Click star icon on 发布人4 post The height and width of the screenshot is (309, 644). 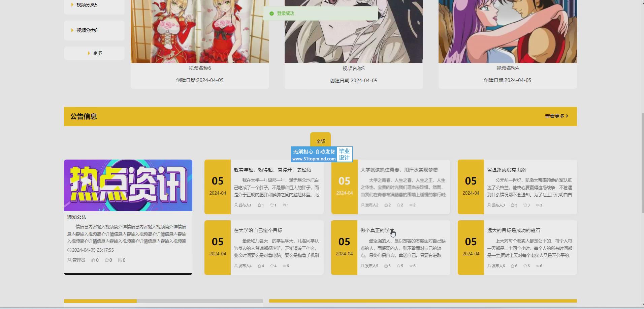272,266
